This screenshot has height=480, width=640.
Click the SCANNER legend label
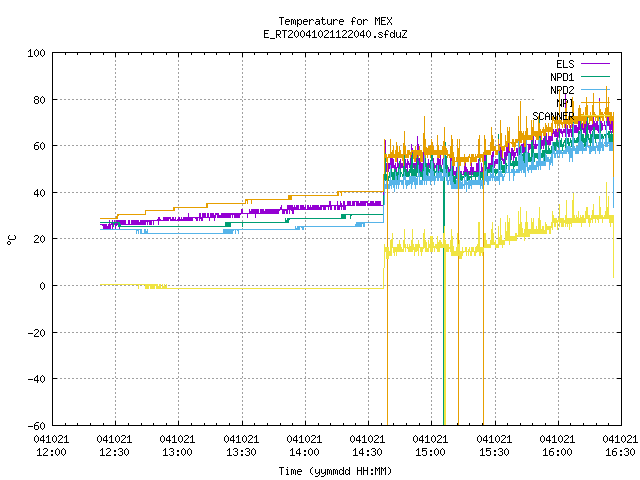coord(553,116)
